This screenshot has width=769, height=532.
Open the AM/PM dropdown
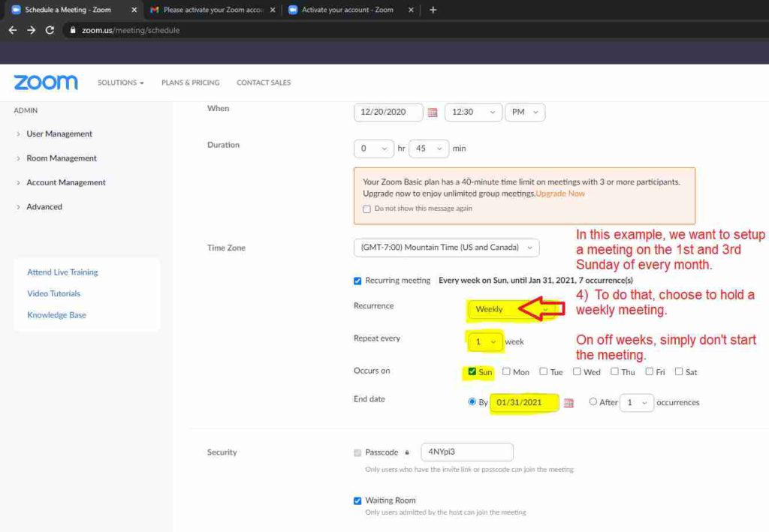[525, 113]
